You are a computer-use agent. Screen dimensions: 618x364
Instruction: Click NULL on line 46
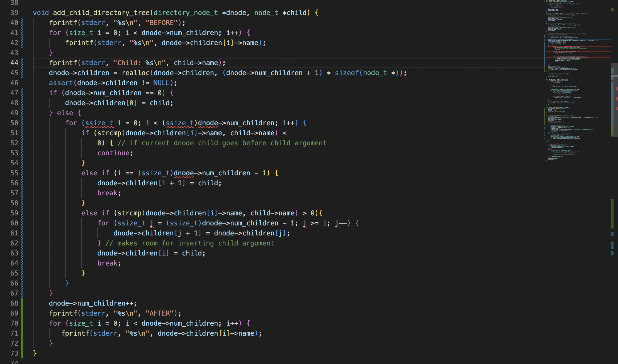pyautogui.click(x=161, y=83)
